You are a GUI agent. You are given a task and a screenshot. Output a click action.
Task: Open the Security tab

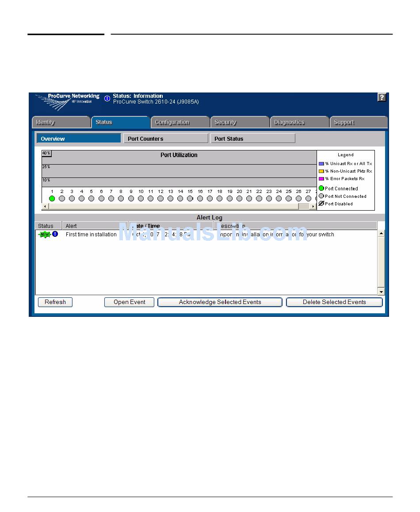coord(240,122)
